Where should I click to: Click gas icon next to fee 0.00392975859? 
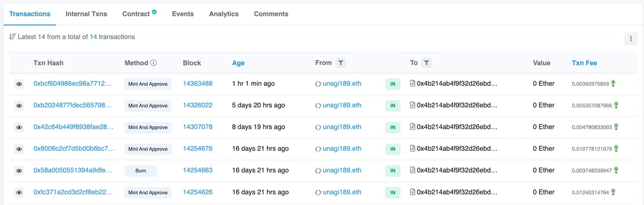click(x=613, y=83)
